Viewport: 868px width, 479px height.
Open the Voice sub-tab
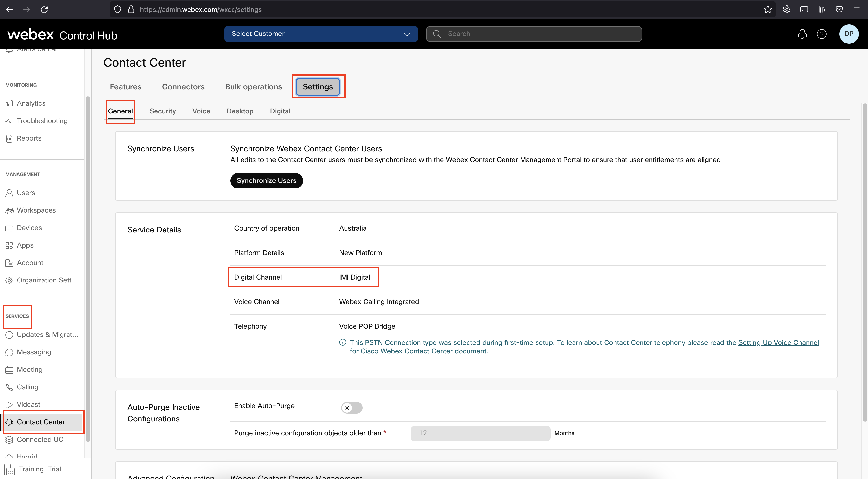click(201, 111)
